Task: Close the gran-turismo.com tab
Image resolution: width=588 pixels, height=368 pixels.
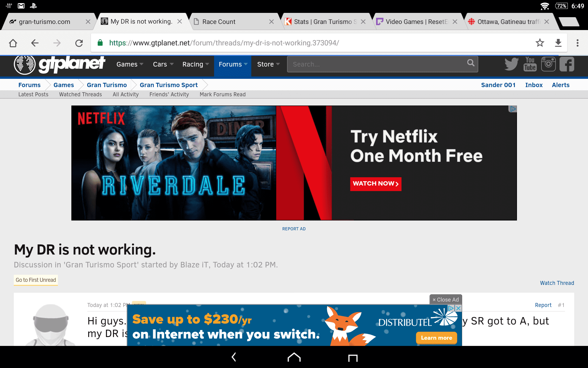Action: [88, 22]
